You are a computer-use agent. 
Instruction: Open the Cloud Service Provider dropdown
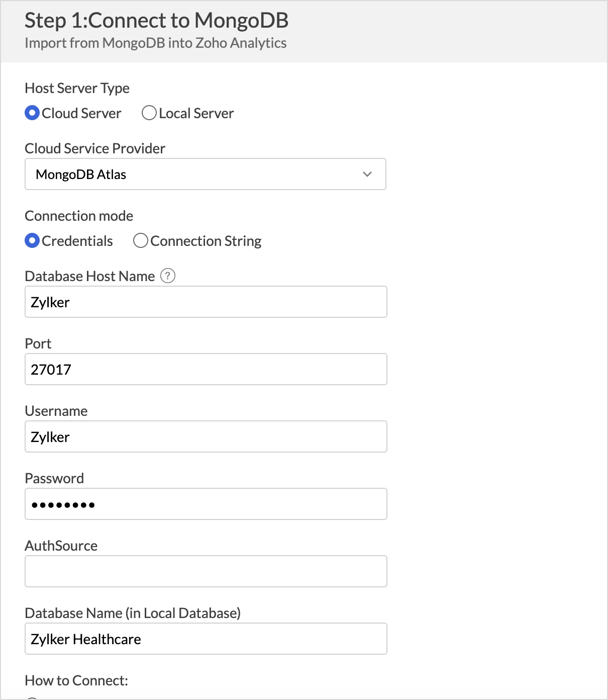(206, 174)
